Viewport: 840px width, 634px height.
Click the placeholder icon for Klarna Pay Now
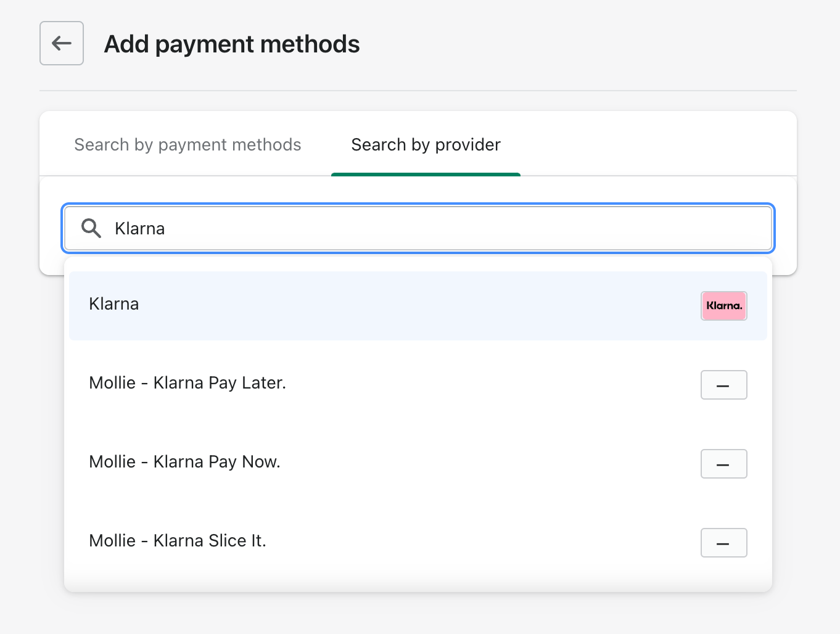coord(723,464)
